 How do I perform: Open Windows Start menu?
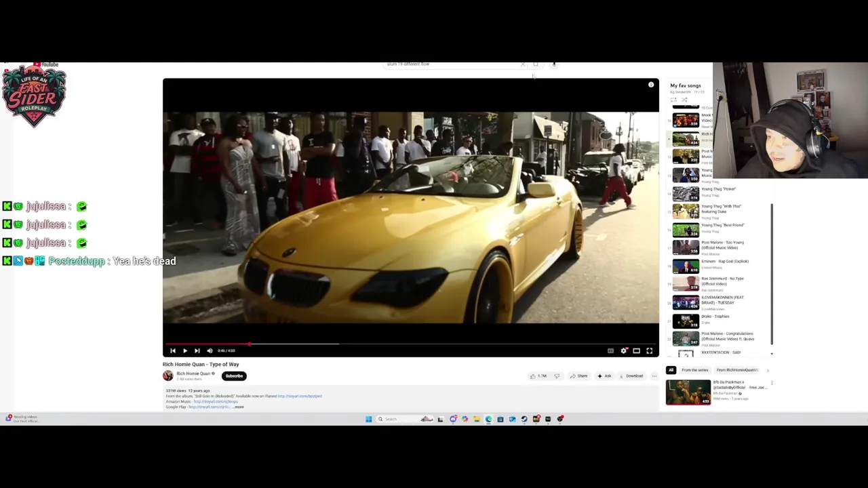(x=369, y=419)
